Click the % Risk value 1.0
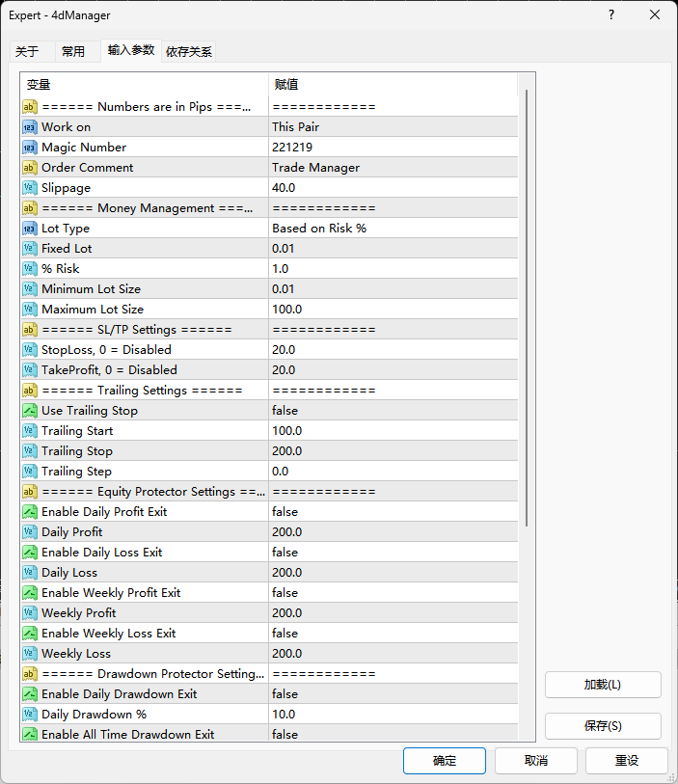The width and height of the screenshot is (678, 784). click(x=280, y=269)
